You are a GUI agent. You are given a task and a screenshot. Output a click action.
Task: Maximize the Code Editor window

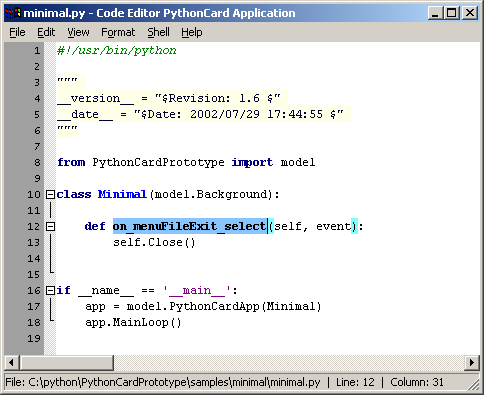(451, 13)
